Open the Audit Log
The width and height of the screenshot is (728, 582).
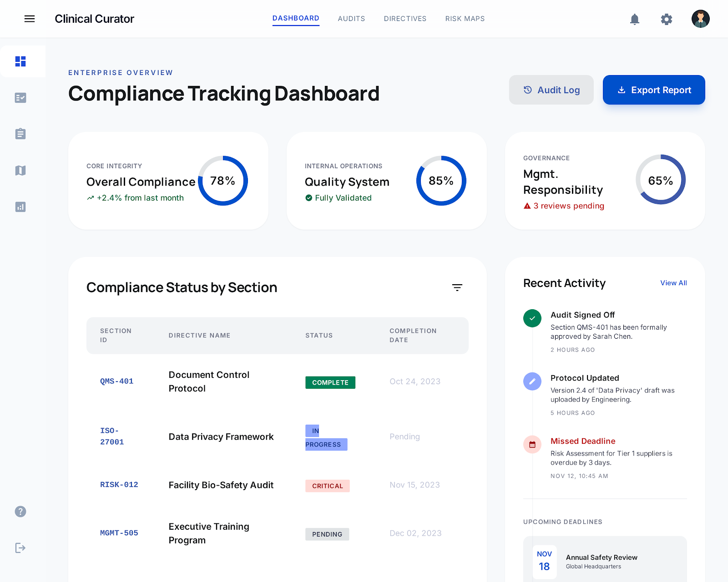point(551,90)
